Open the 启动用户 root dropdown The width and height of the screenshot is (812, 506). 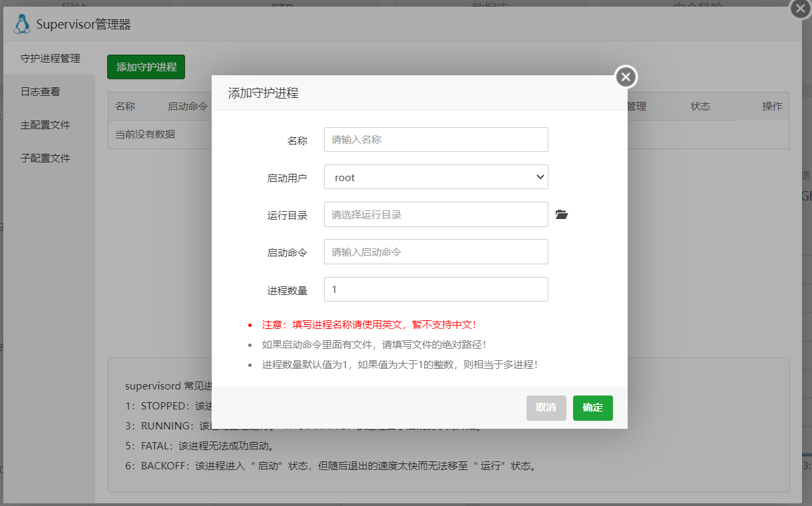click(x=436, y=177)
